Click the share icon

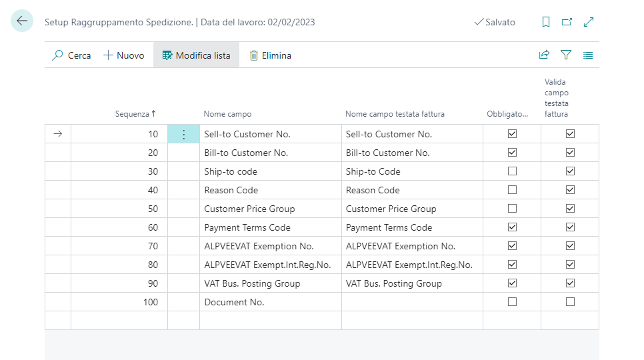[x=544, y=55]
